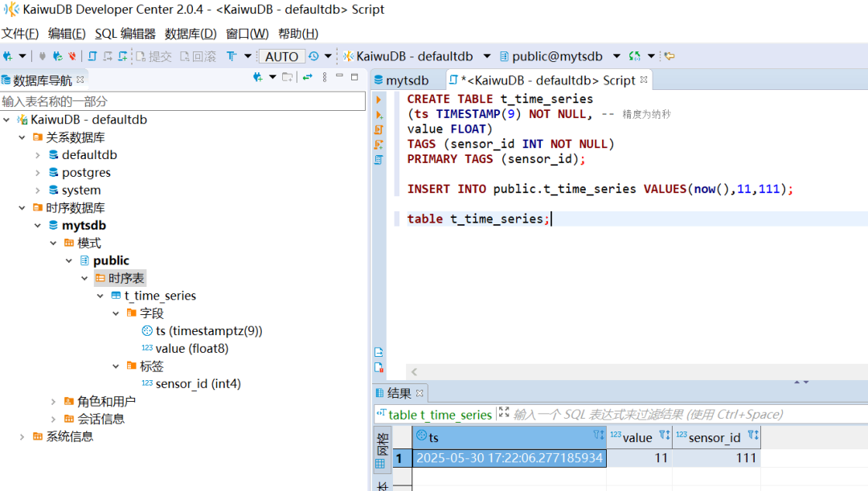Viewport: 868px width, 491px height.
Task: Toggle the AUTO commit mode button
Action: (x=280, y=56)
